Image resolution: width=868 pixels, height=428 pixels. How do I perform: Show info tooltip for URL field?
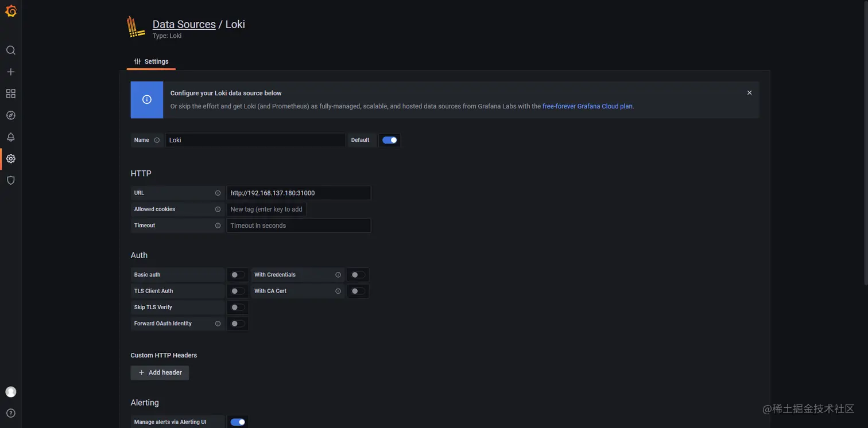(x=218, y=193)
